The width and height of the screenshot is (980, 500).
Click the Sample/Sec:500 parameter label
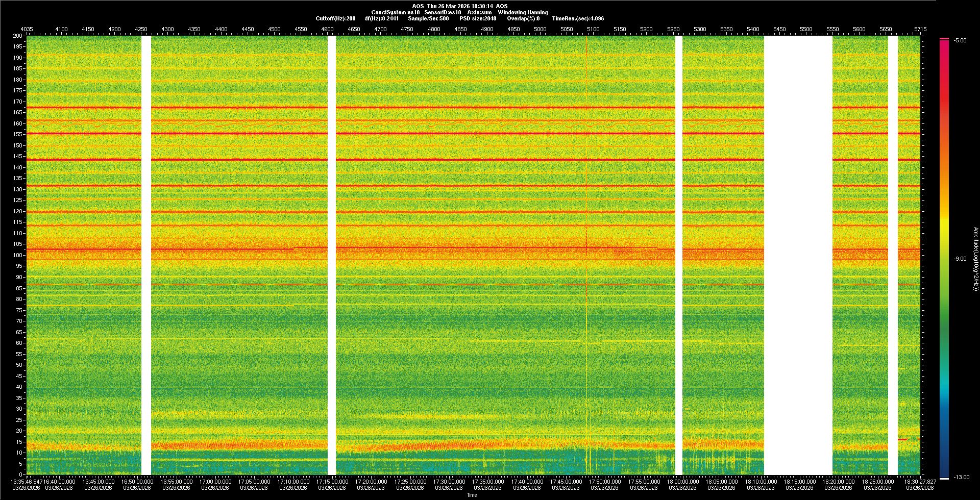428,18
